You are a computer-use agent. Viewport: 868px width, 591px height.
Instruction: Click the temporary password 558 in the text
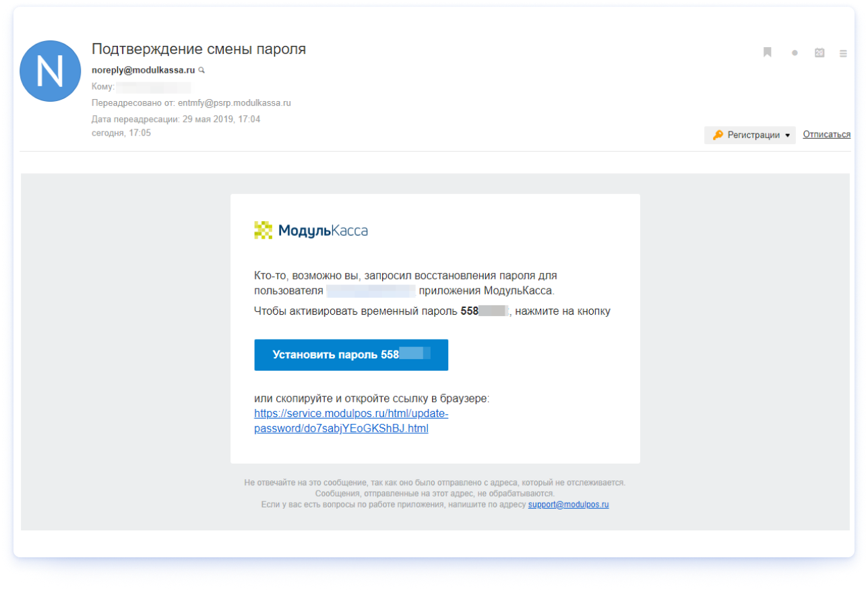click(484, 311)
